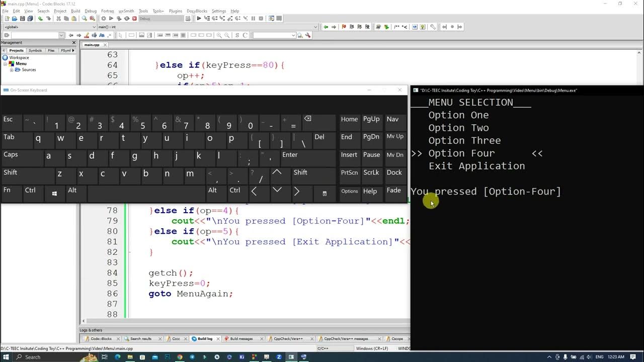Screen dimensions: 644x362
Task: Click the 12:23 AM taskbar clock
Action: click(x=616, y=357)
